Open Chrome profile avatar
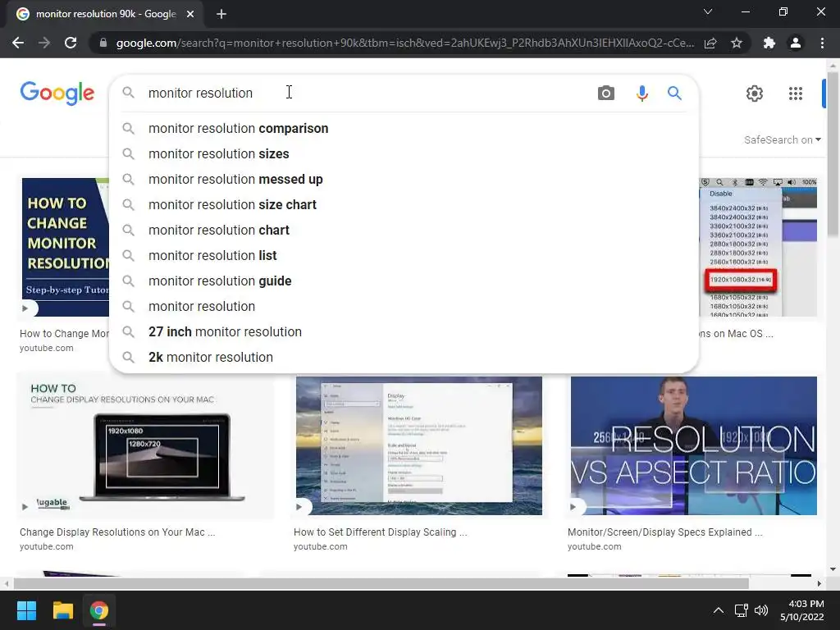This screenshot has width=840, height=630. click(796, 43)
